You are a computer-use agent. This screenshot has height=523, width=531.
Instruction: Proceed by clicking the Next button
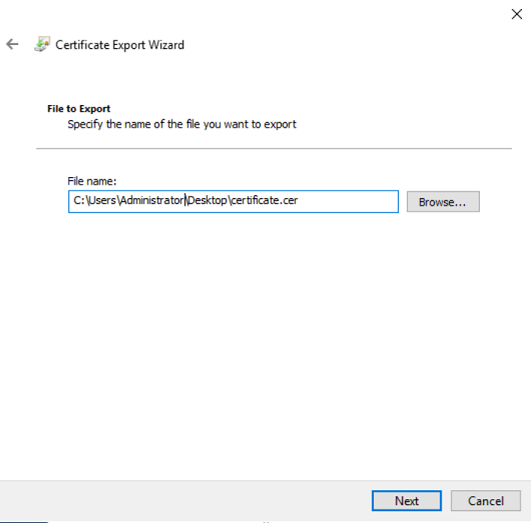click(406, 501)
